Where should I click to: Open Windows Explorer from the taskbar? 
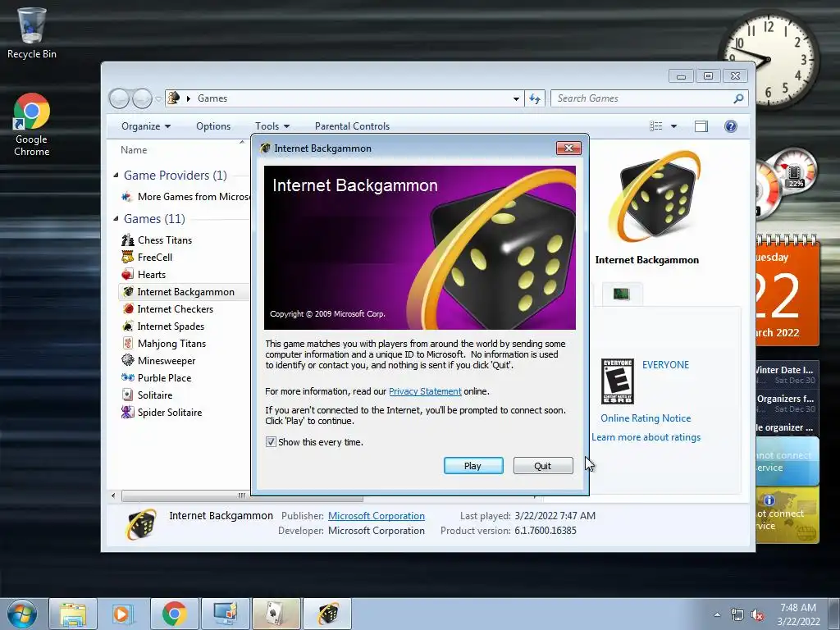point(73,614)
